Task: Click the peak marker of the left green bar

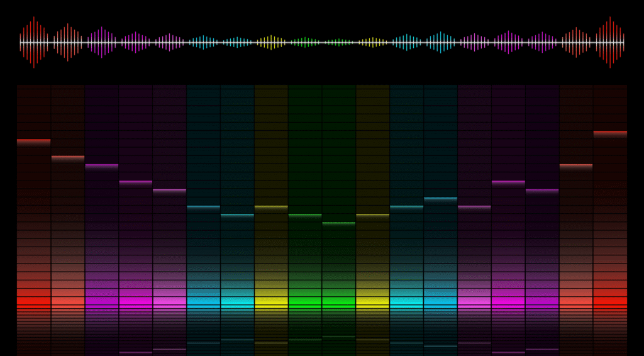Action: pyautogui.click(x=305, y=215)
